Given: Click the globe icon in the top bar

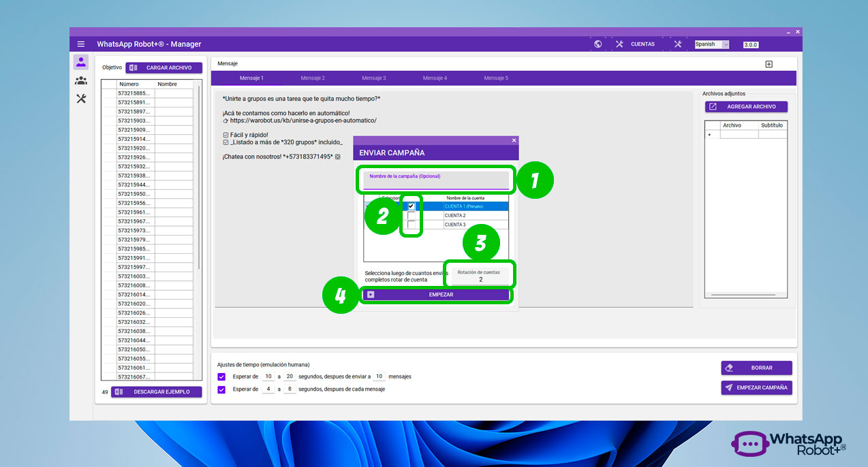Looking at the screenshot, I should (x=598, y=44).
